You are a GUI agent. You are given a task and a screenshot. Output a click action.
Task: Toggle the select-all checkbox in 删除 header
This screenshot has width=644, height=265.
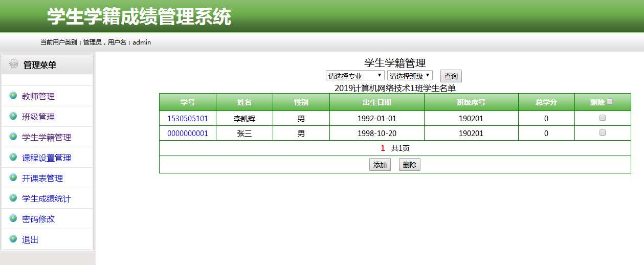click(x=610, y=101)
